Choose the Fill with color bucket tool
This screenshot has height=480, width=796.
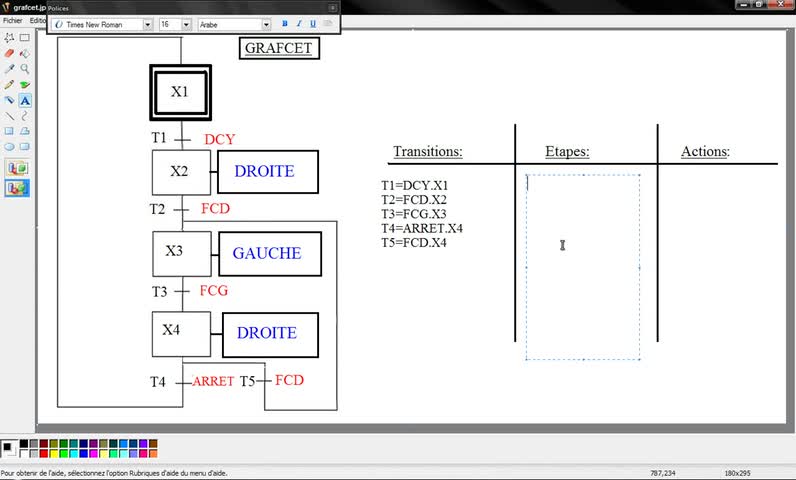coord(24,53)
